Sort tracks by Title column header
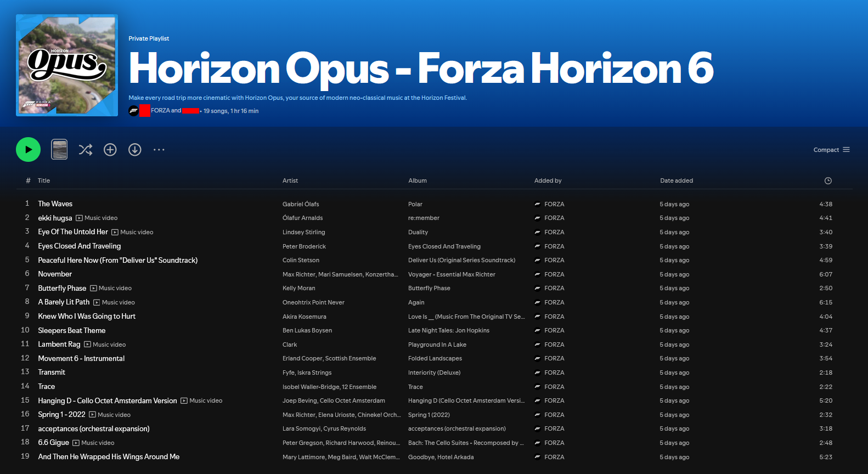 [x=44, y=180]
